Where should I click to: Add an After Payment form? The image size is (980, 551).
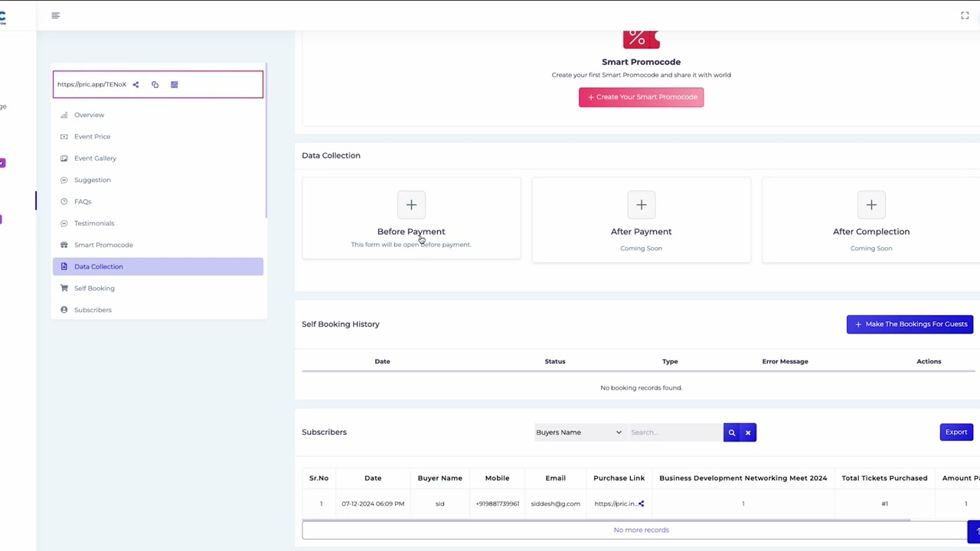(x=642, y=204)
